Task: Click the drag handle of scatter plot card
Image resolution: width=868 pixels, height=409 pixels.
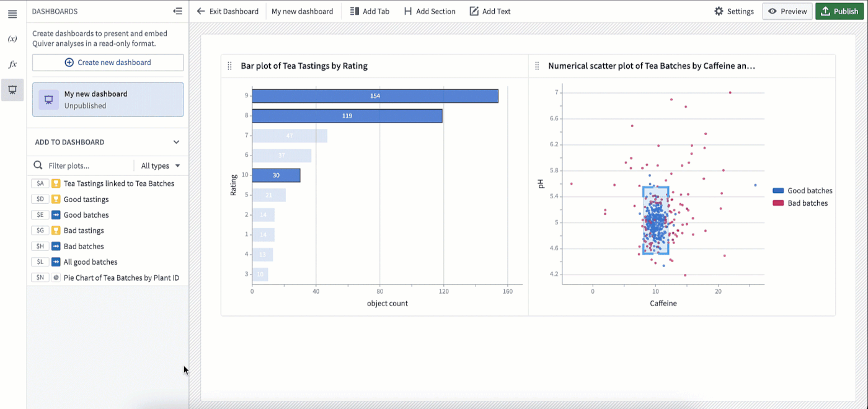Action: [537, 66]
